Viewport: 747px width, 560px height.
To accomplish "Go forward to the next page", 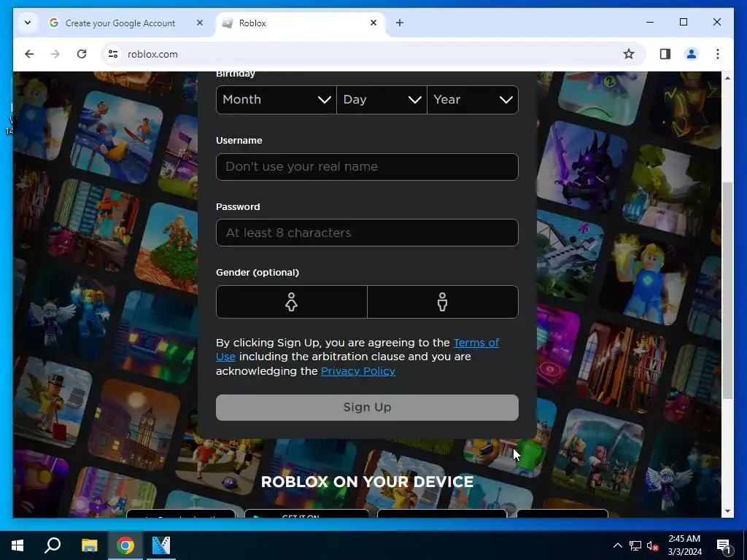I will point(55,54).
